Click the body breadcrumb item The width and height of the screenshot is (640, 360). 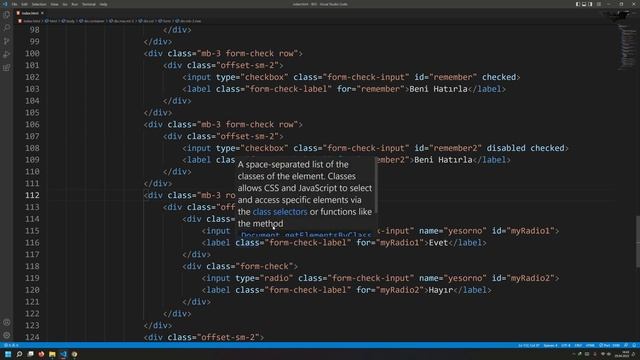(x=69, y=21)
